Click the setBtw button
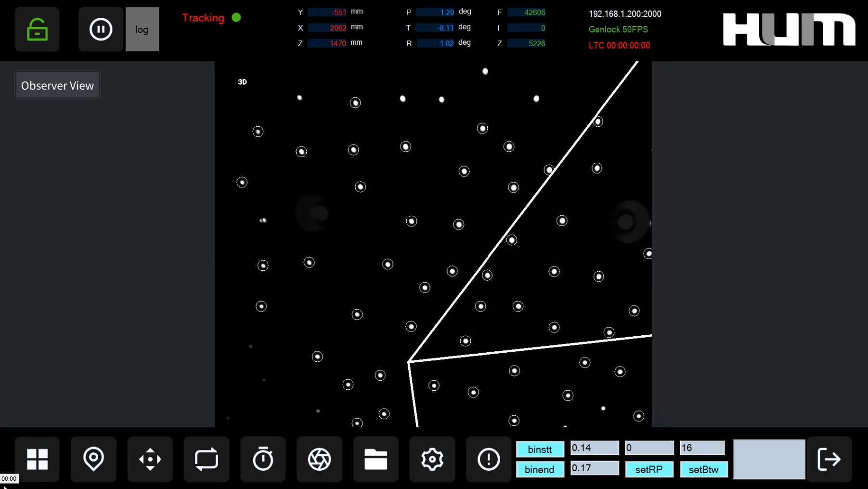 coord(703,469)
